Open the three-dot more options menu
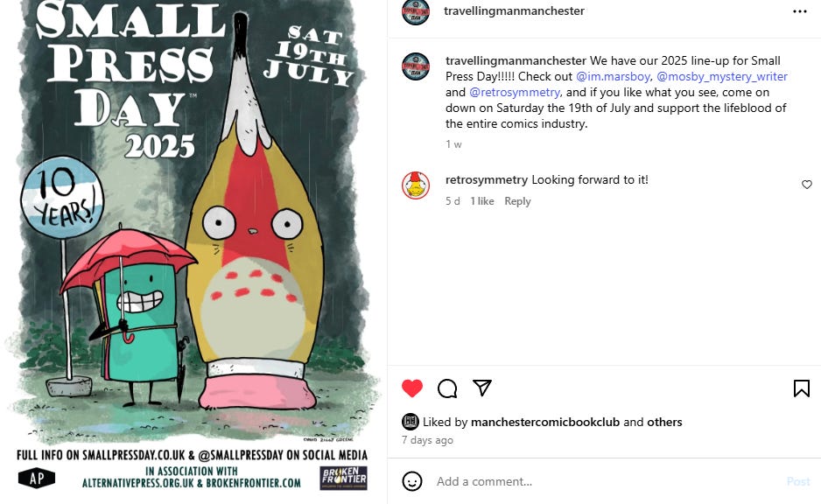821x504 pixels. pyautogui.click(x=799, y=11)
